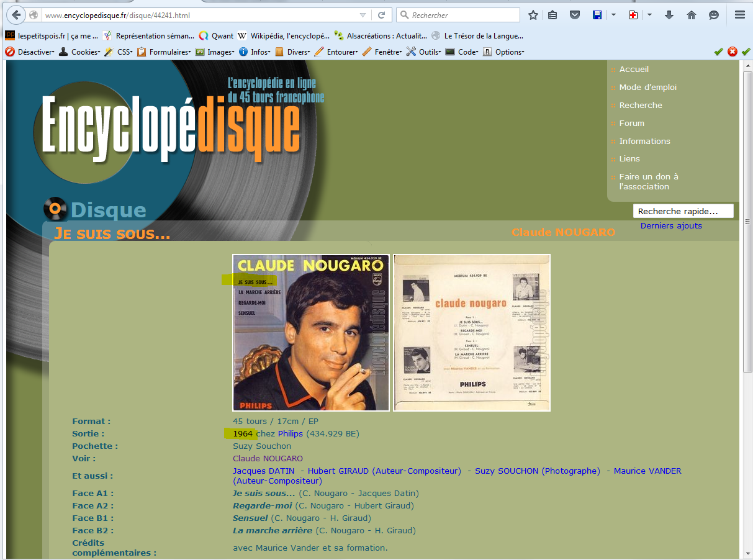Click the Recherche rapide input field
This screenshot has width=753, height=560.
(x=683, y=211)
